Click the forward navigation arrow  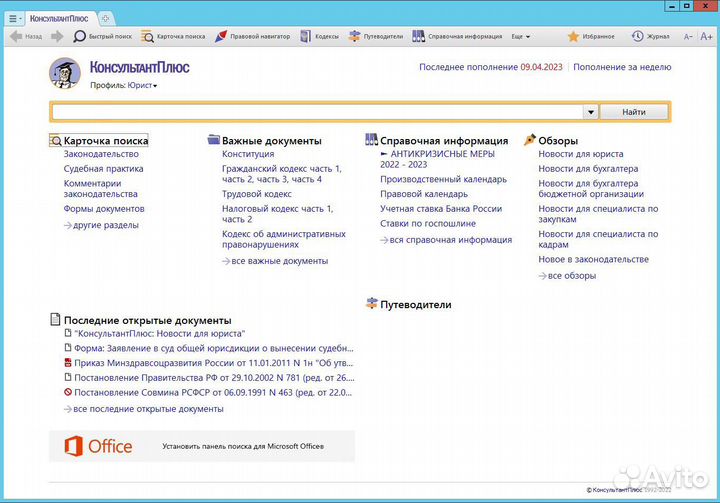click(x=57, y=36)
